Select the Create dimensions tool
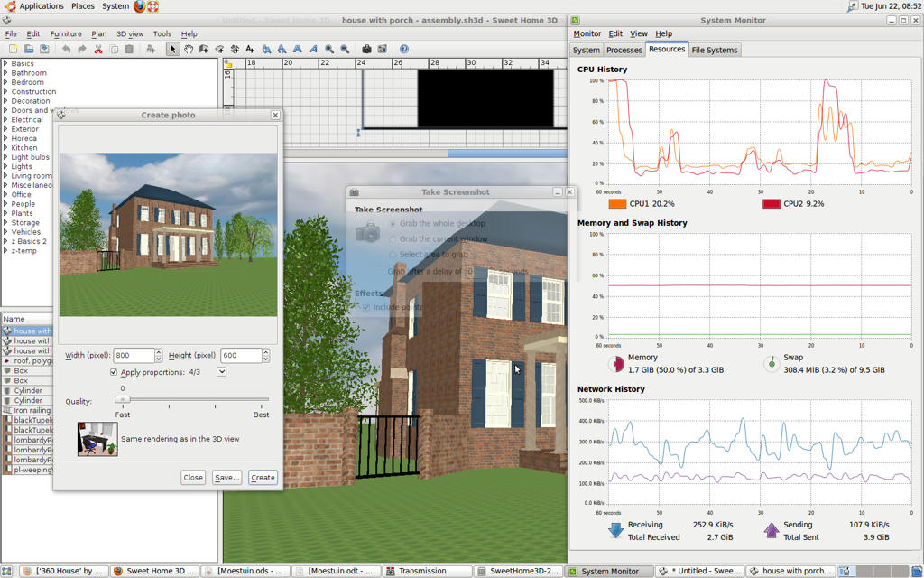 pyautogui.click(x=235, y=49)
